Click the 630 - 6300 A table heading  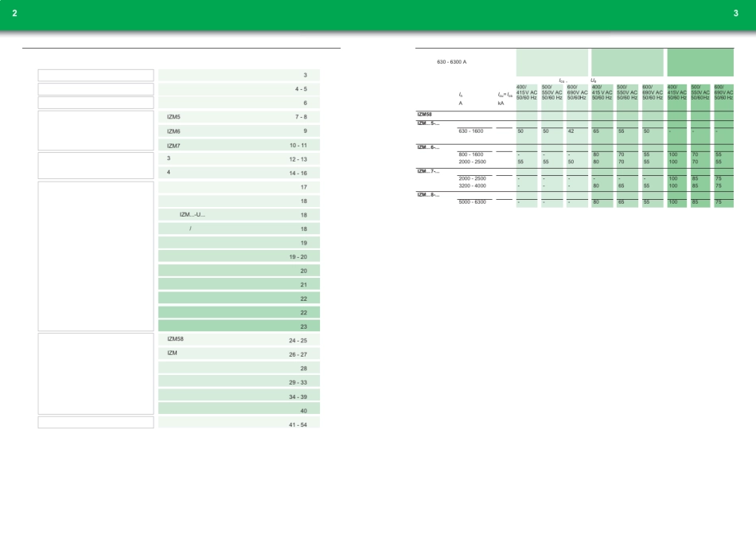pyautogui.click(x=452, y=61)
